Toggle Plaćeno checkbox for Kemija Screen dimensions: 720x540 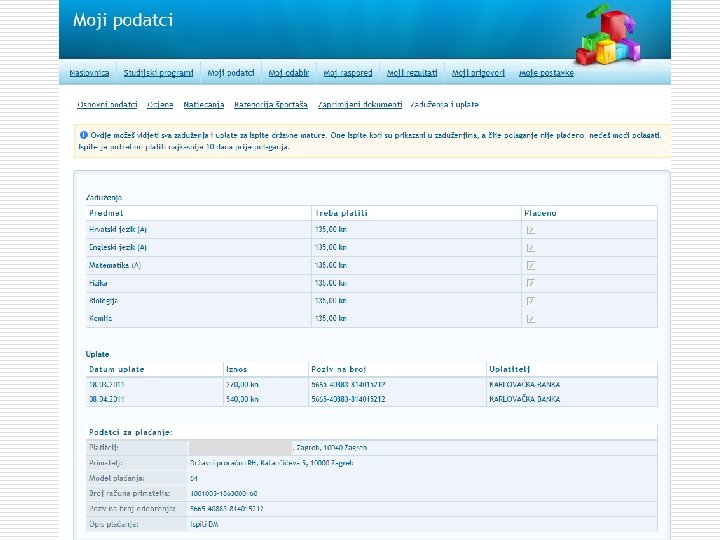pyautogui.click(x=530, y=319)
